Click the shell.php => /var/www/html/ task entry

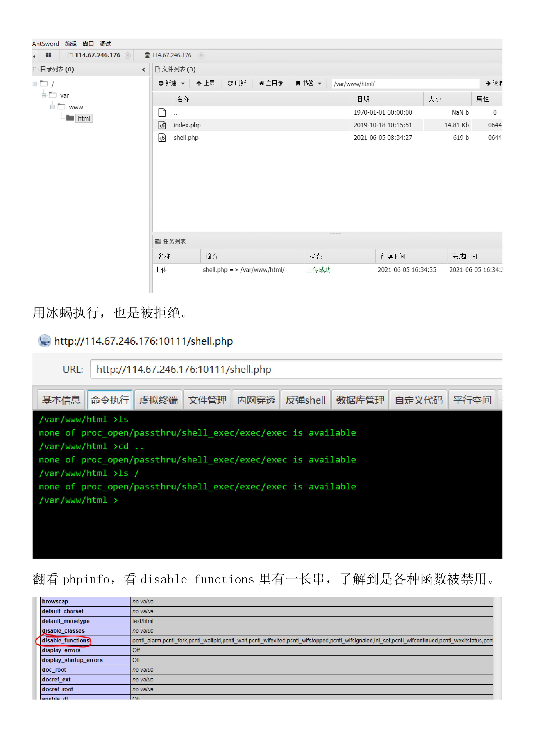tap(243, 270)
